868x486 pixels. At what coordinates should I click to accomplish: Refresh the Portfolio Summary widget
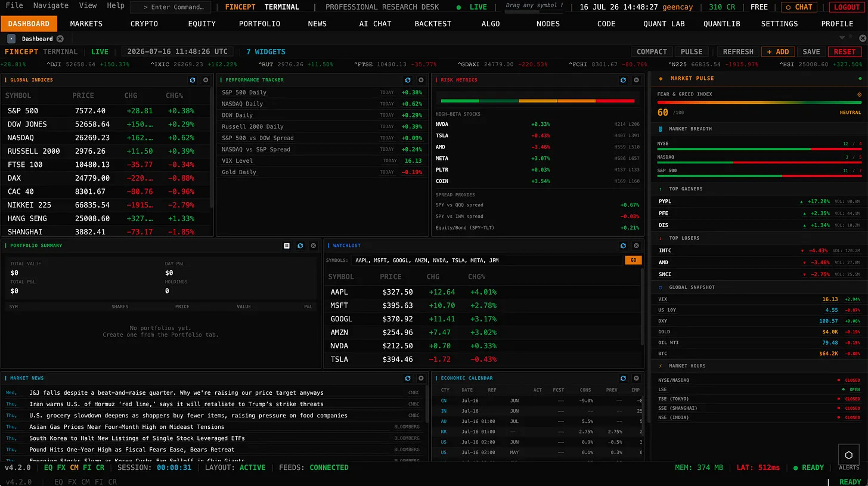pyautogui.click(x=300, y=246)
